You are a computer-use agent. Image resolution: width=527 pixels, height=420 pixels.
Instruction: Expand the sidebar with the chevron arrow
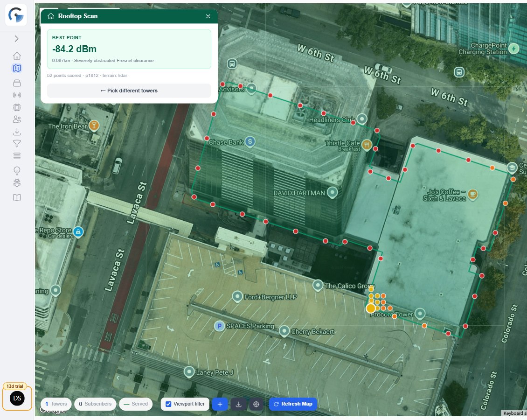click(16, 39)
